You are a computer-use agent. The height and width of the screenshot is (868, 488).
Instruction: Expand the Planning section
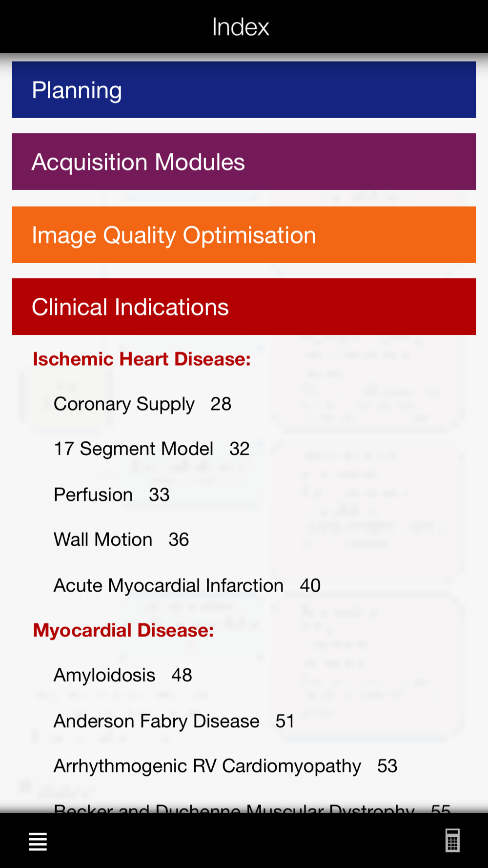(x=244, y=90)
